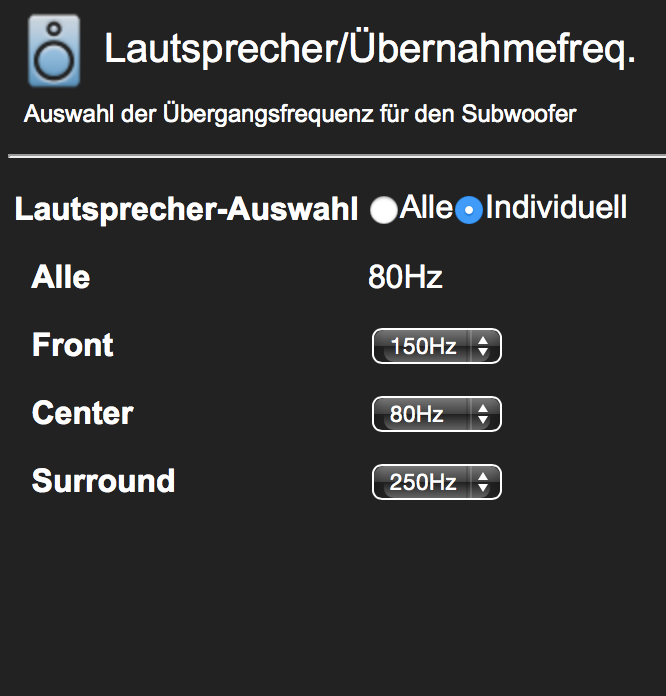The image size is (666, 696).
Task: Click the horizontal divider line below header
Action: (333, 157)
